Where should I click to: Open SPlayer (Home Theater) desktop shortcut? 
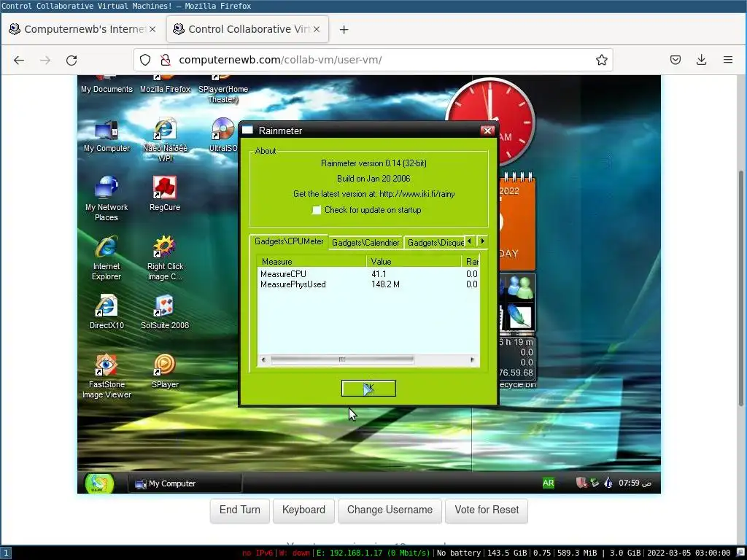[x=223, y=88]
